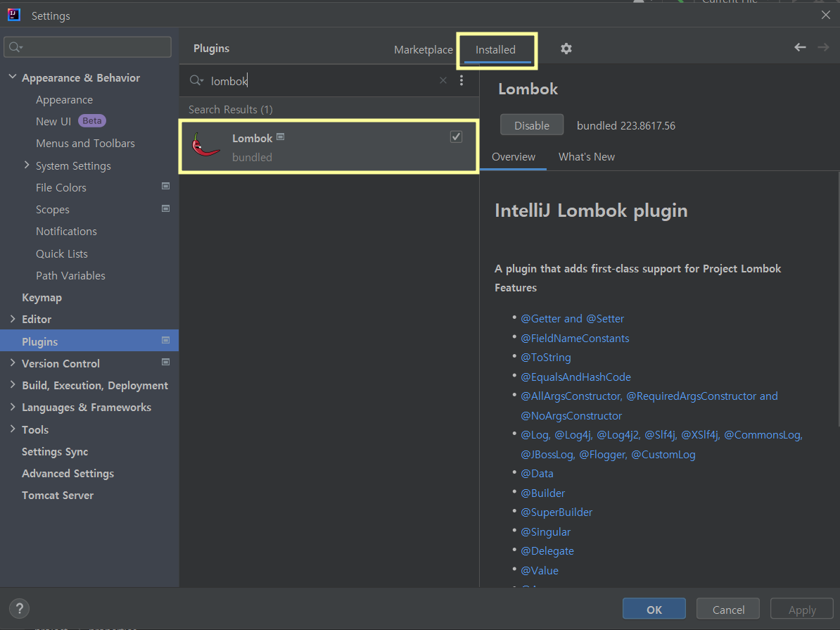Click the project-level icon beside Plugins

coord(165,340)
